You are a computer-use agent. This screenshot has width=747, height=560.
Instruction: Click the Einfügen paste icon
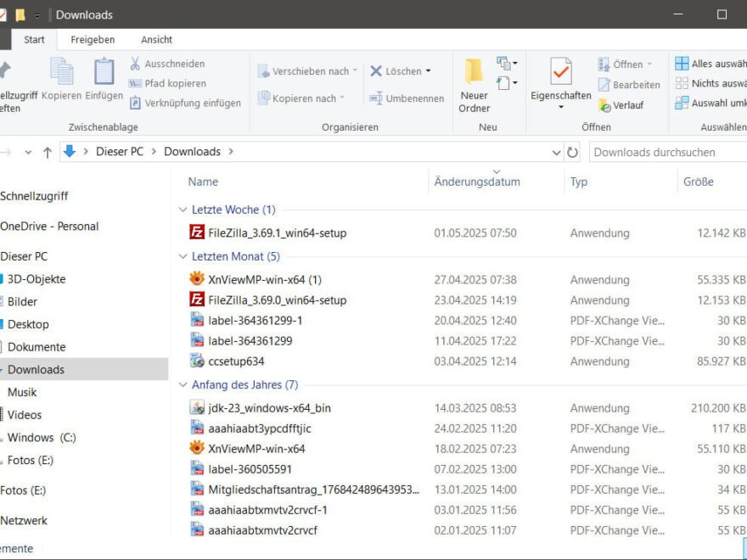104,71
